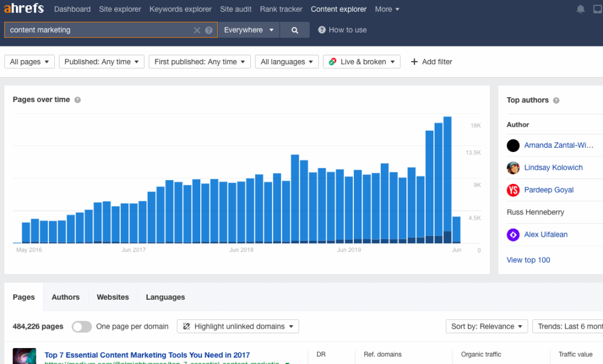Toggle One page per domain switch
This screenshot has height=364, width=603.
coord(82,326)
